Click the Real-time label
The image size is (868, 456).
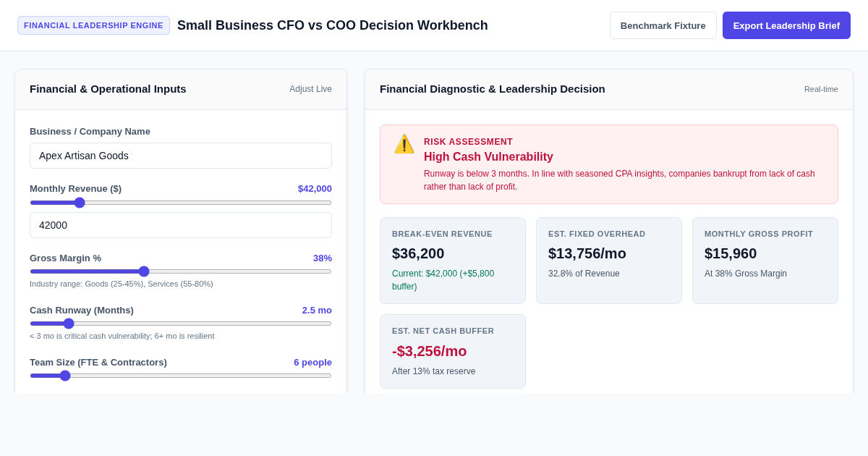click(821, 89)
